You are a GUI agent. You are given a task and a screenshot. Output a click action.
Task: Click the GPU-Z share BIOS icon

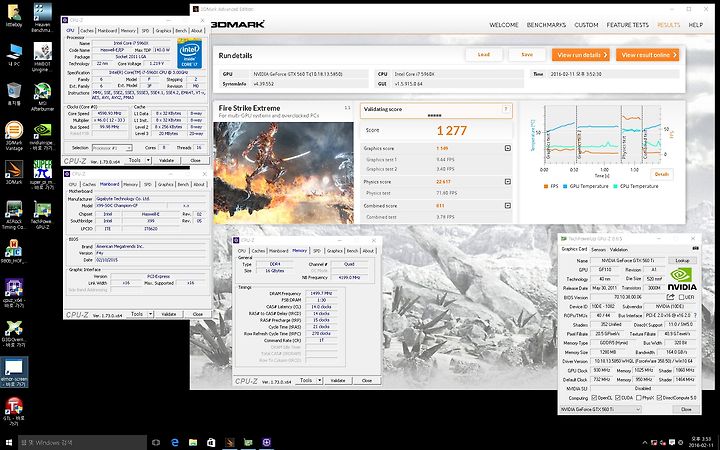click(670, 297)
